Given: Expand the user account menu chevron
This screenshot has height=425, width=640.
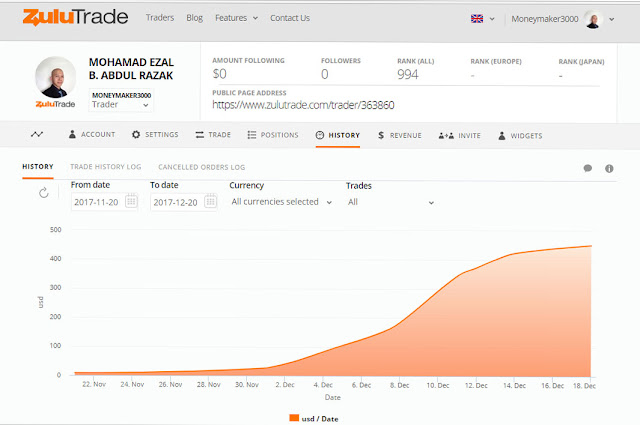Looking at the screenshot, I should 611,19.
